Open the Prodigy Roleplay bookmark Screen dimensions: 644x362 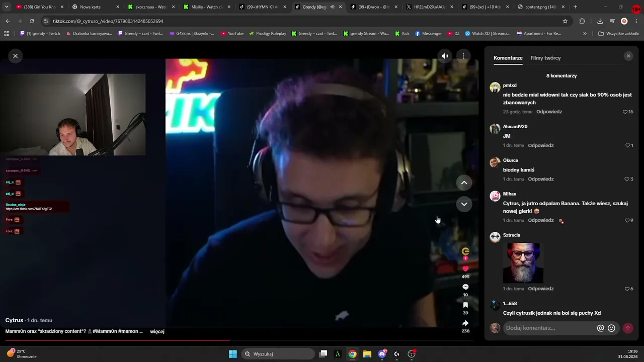[x=267, y=34]
